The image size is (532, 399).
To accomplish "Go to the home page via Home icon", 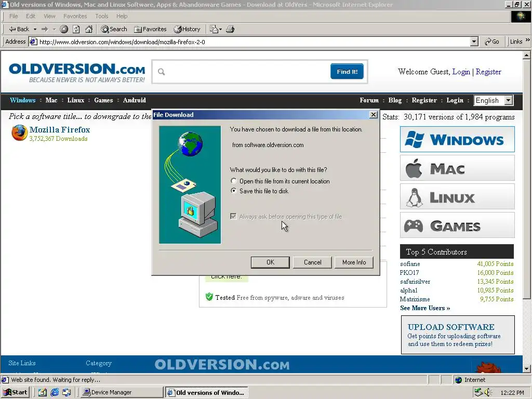I will (89, 29).
